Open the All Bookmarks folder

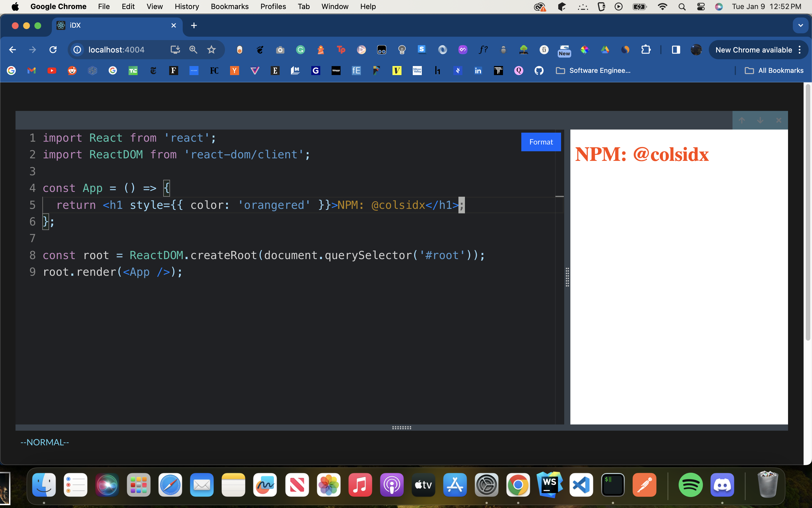[774, 71]
